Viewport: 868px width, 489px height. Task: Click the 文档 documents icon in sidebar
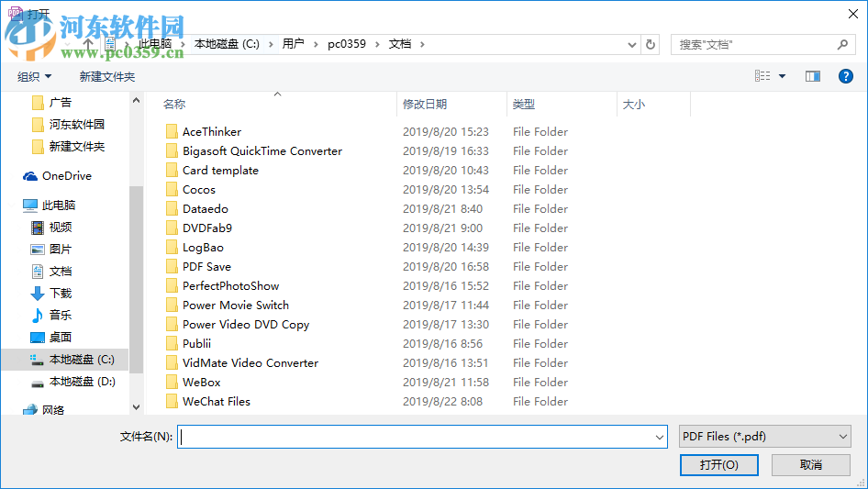pos(38,272)
